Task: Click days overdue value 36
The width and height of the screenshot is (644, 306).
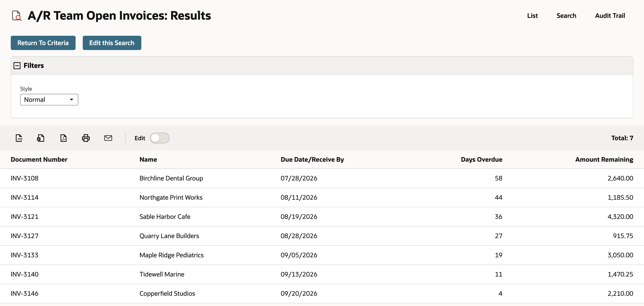Action: [498, 217]
